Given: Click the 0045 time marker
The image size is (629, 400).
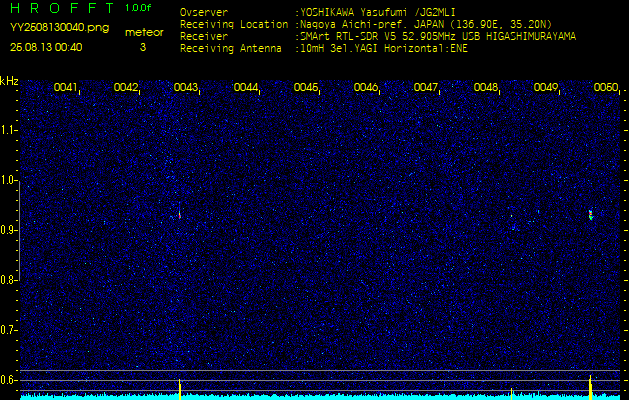Looking at the screenshot, I should pyautogui.click(x=305, y=87).
